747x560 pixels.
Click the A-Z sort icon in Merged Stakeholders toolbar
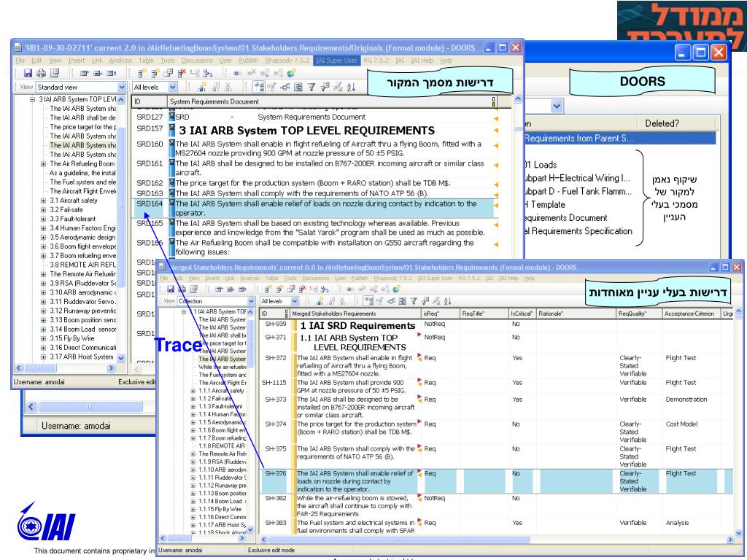448,301
